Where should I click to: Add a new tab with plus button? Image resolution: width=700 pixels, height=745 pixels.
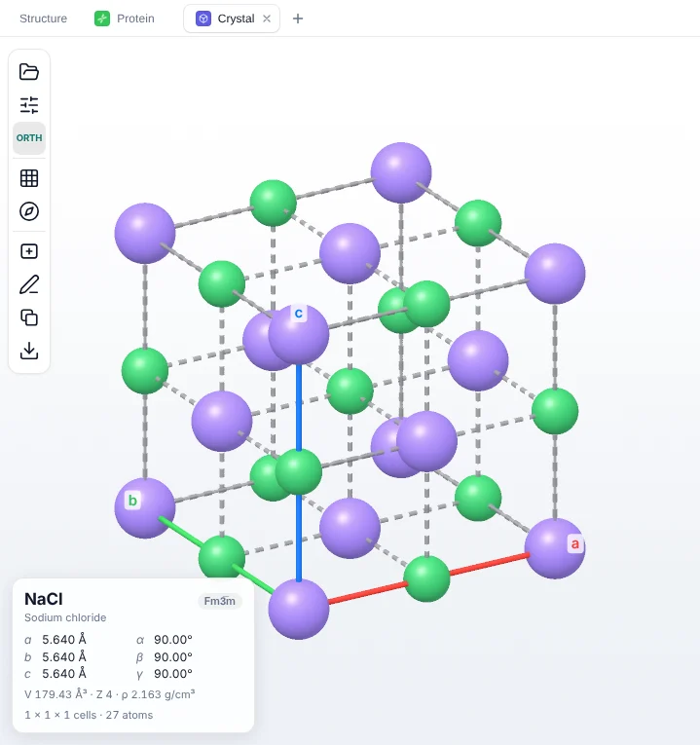coord(298,19)
